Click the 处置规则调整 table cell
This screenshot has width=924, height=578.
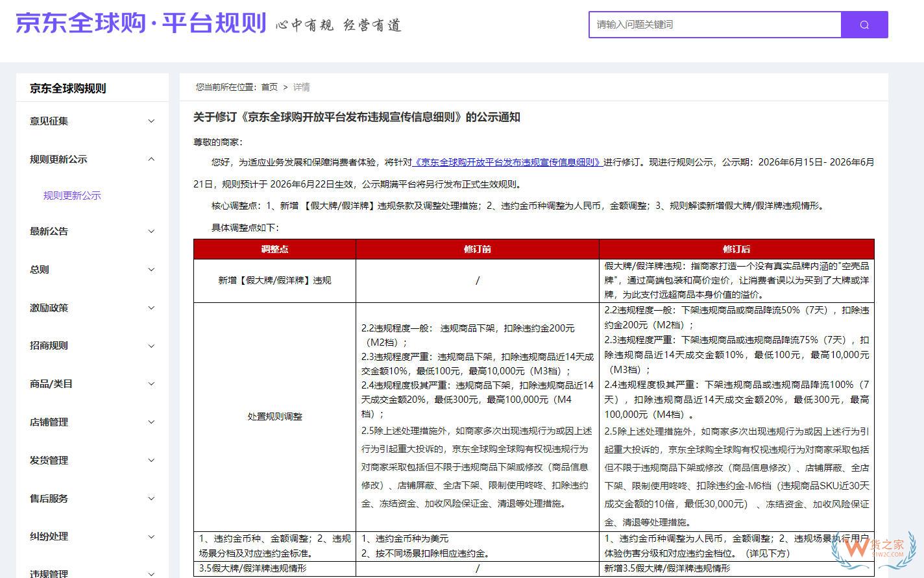click(274, 416)
